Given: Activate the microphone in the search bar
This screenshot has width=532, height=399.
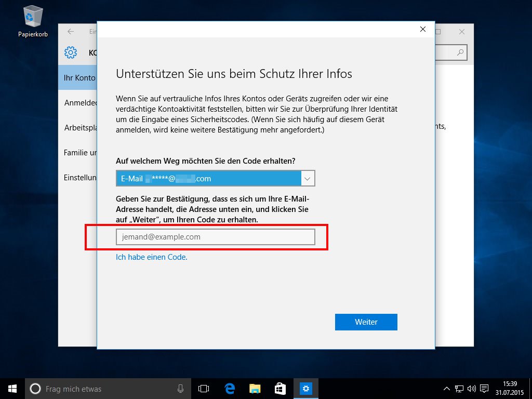Looking at the screenshot, I should pyautogui.click(x=180, y=388).
